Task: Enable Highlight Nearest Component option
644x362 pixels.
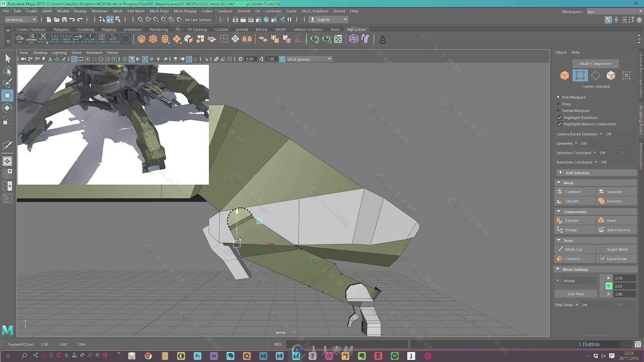Action: click(x=559, y=124)
